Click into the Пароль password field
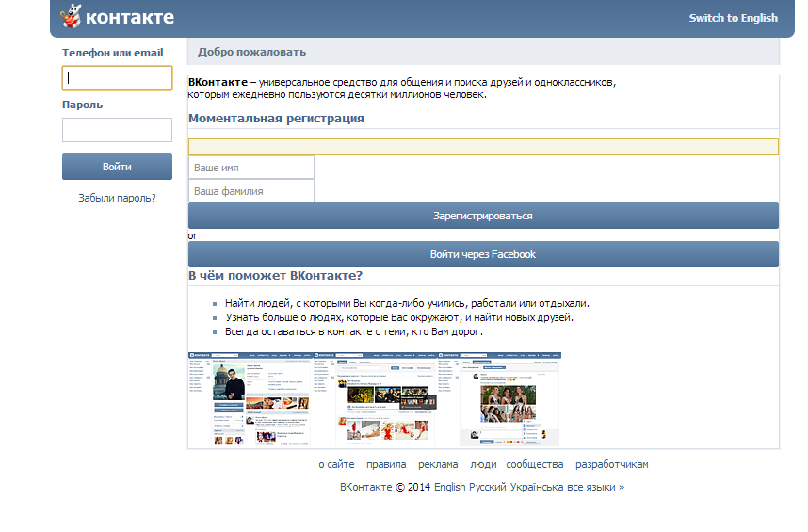Screen dimensions: 808x532 coord(117,130)
